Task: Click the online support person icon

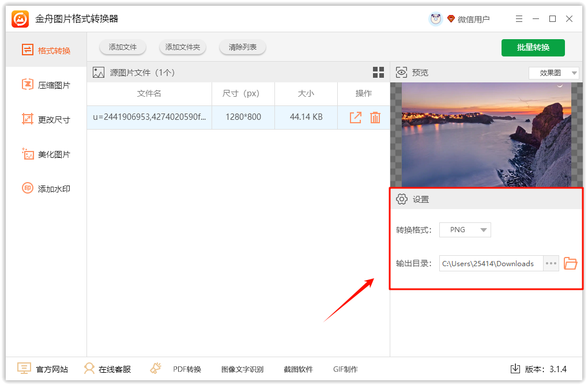Action: pyautogui.click(x=89, y=368)
